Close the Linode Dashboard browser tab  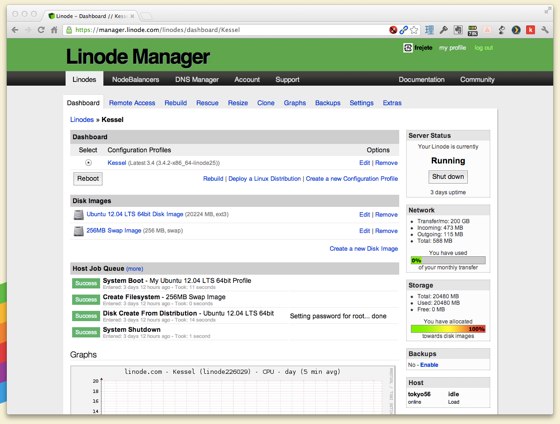coord(132,16)
